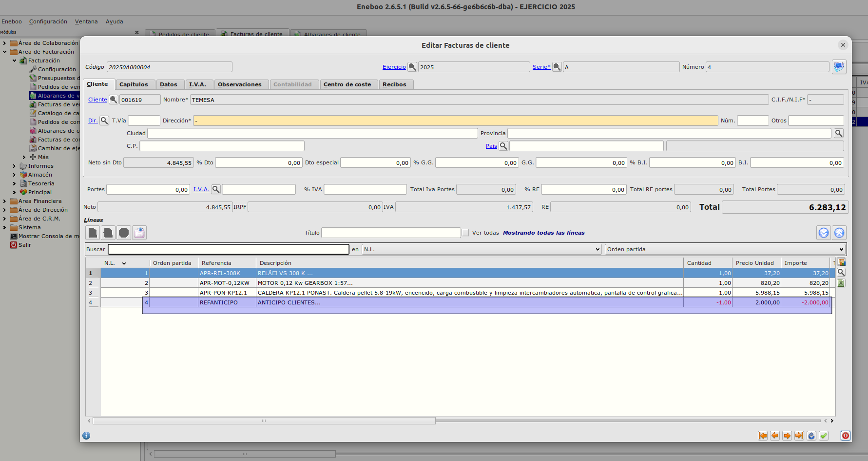Click the blue up-chevron circle button

[x=839, y=233]
